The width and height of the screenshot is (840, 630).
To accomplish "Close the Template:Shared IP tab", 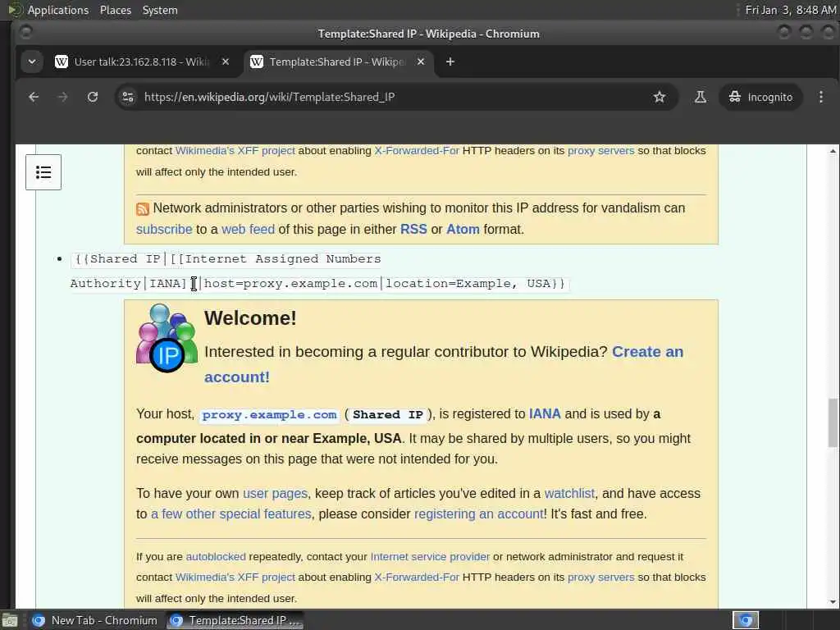I will tap(421, 62).
